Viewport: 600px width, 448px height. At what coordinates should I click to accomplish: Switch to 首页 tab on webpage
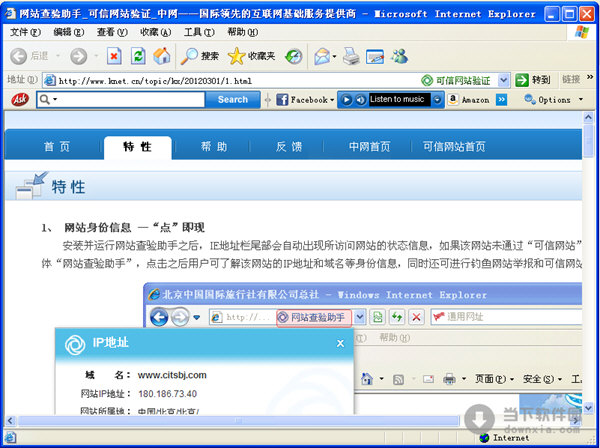click(x=57, y=147)
